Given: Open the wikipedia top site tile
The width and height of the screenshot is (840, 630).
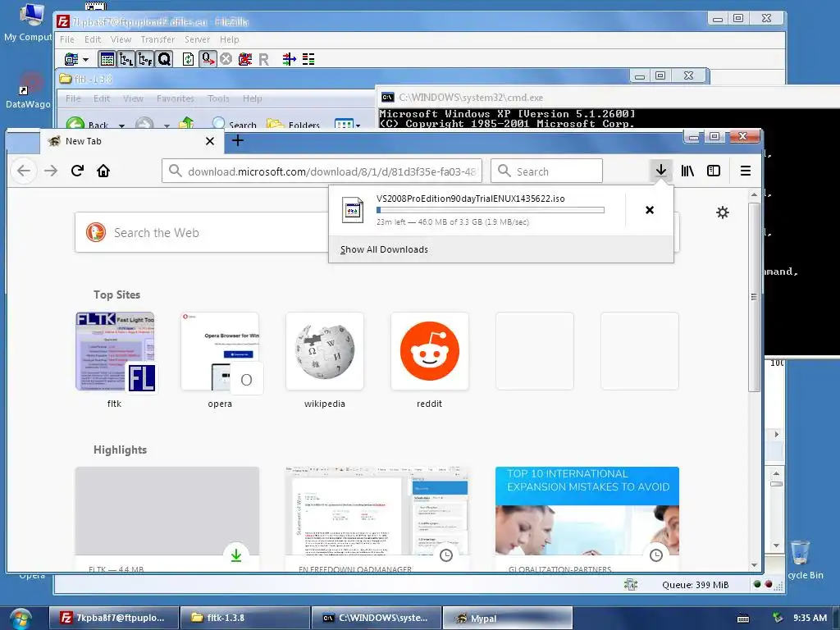Looking at the screenshot, I should pos(325,351).
